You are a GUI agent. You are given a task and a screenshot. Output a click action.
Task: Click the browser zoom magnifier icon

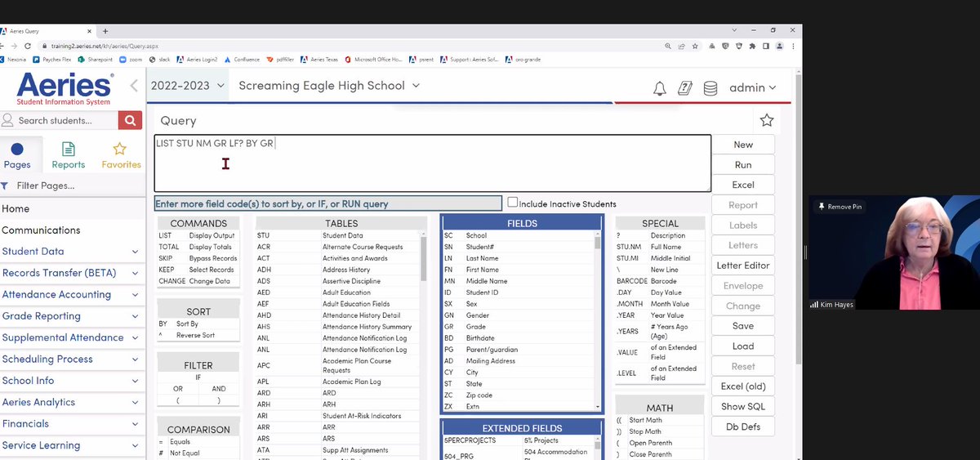pyautogui.click(x=669, y=47)
